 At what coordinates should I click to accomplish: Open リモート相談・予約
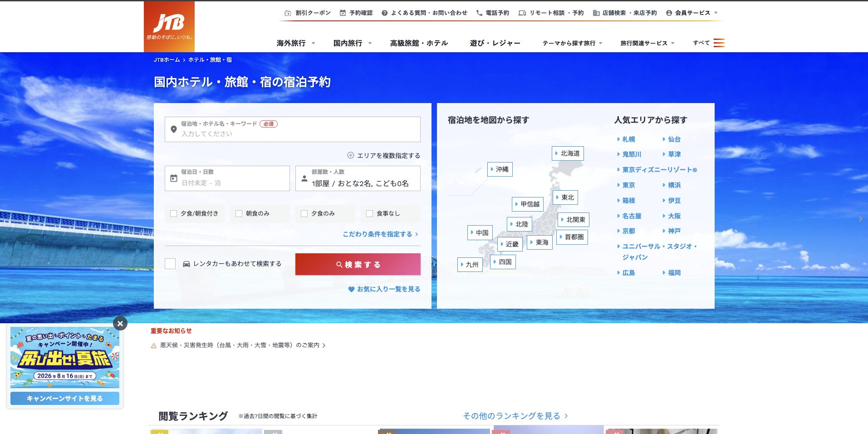551,13
